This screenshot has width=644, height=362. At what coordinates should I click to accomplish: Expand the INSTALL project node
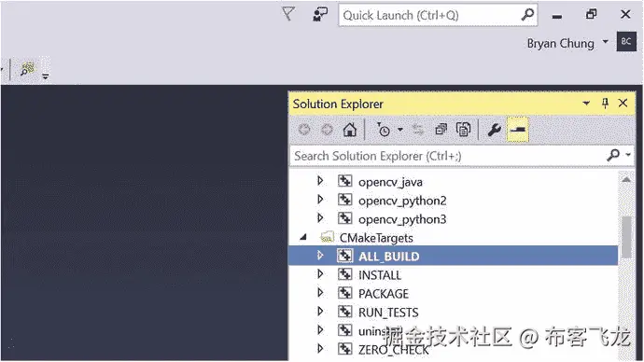coord(320,273)
